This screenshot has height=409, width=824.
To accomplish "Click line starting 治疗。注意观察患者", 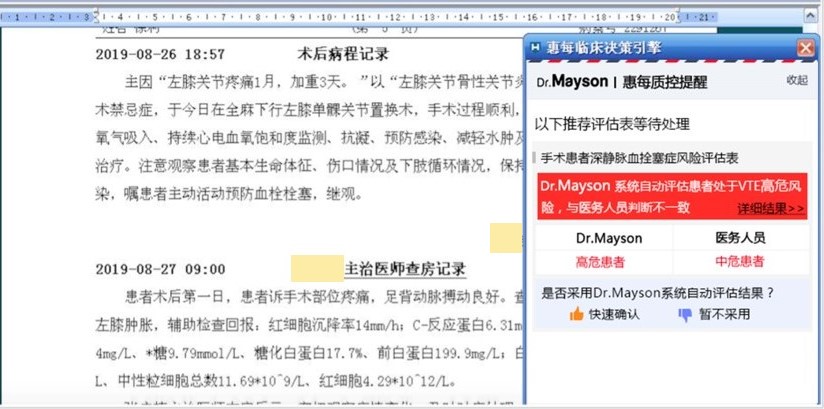I will coord(309,167).
